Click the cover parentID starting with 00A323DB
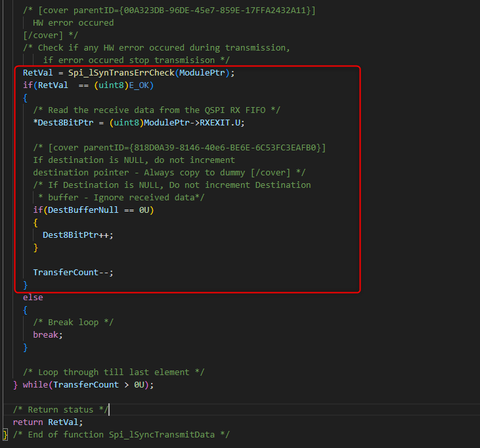480x448 pixels. [x=169, y=10]
